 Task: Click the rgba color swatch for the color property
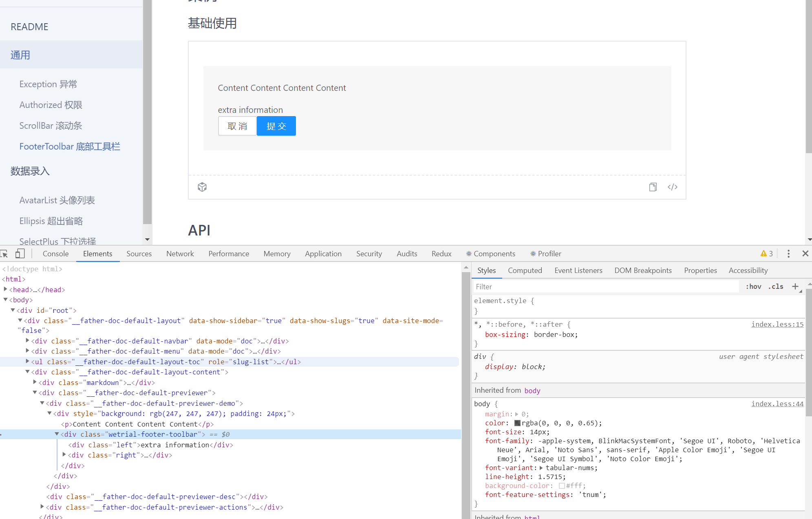pos(517,423)
